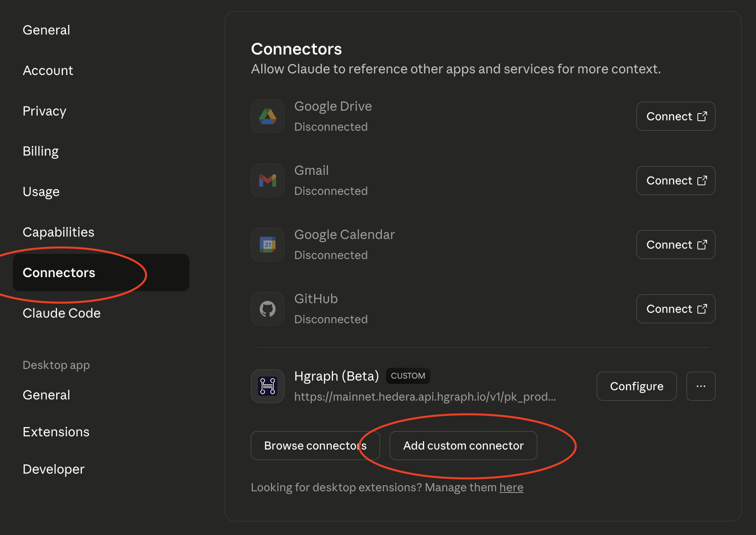Open the Billing settings section
This screenshot has height=535, width=756.
41,151
